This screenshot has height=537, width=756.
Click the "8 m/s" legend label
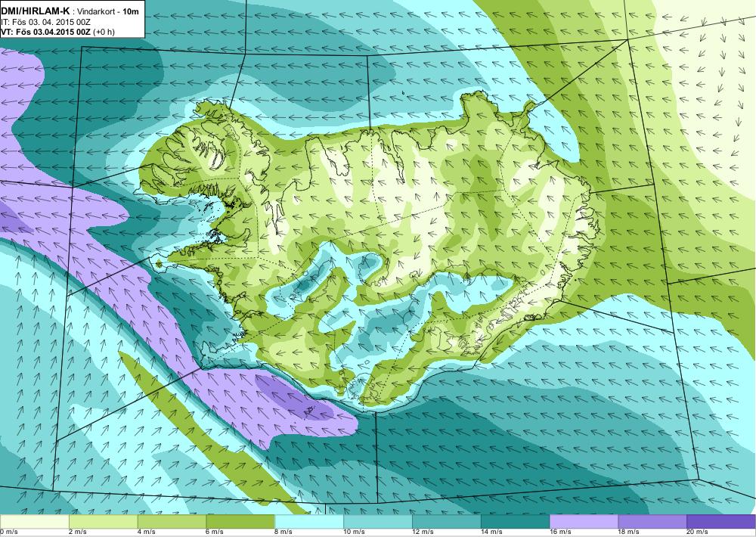284,532
